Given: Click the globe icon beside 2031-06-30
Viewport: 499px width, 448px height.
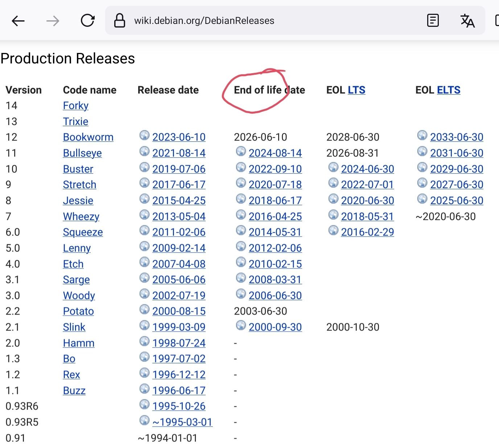Looking at the screenshot, I should 422,151.
